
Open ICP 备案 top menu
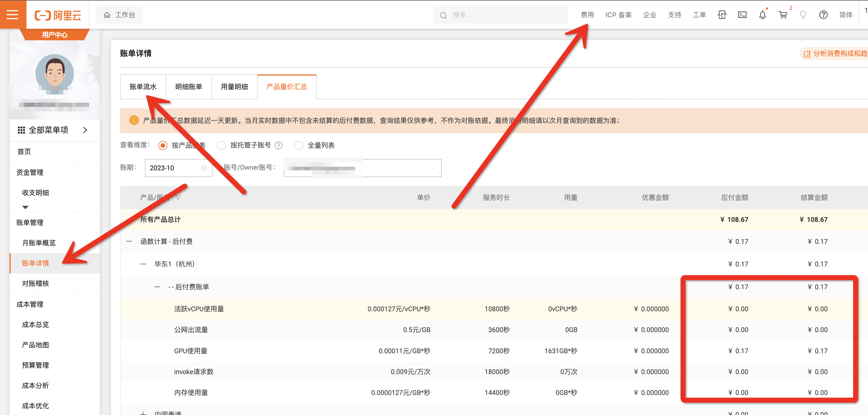(x=619, y=15)
